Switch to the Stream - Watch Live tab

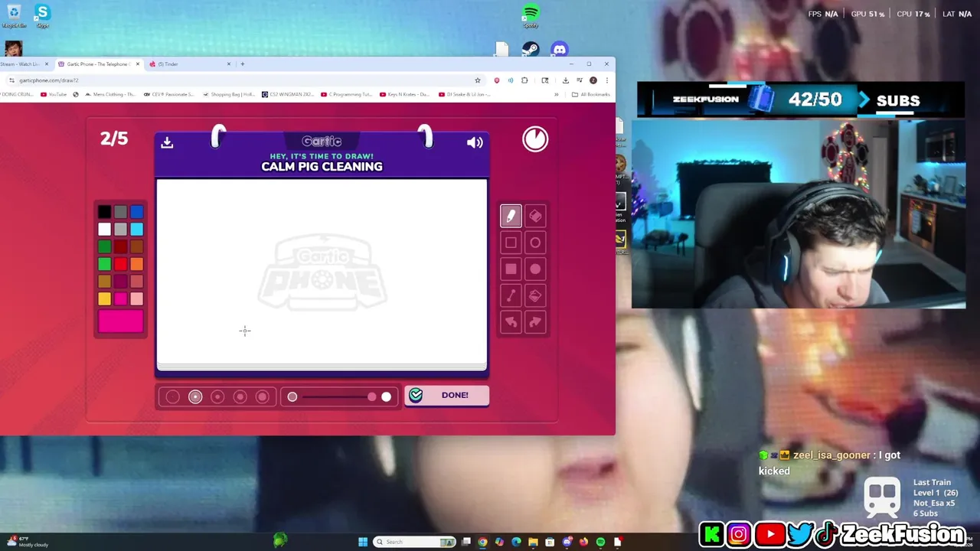pos(24,64)
